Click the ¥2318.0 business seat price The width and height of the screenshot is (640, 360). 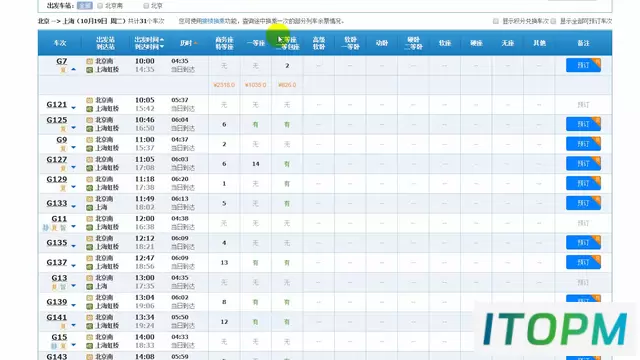click(224, 85)
